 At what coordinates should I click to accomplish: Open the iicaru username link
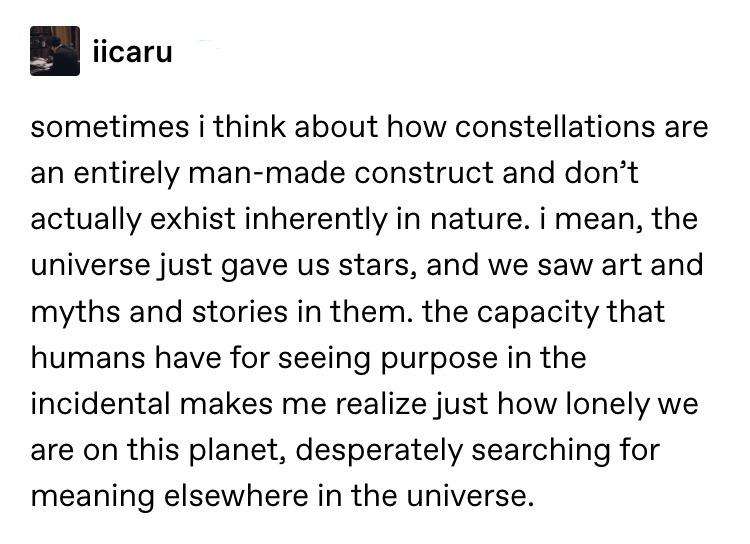(x=132, y=52)
